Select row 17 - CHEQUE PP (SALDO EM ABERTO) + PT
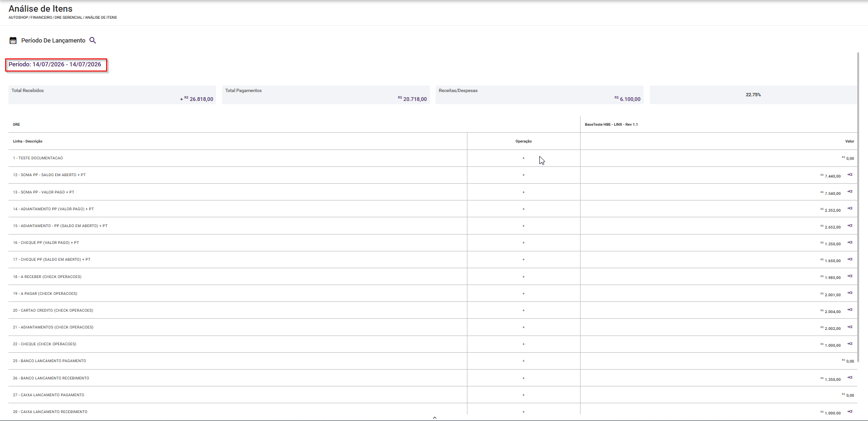Screen dimensions: 868x421 [x=433, y=259]
